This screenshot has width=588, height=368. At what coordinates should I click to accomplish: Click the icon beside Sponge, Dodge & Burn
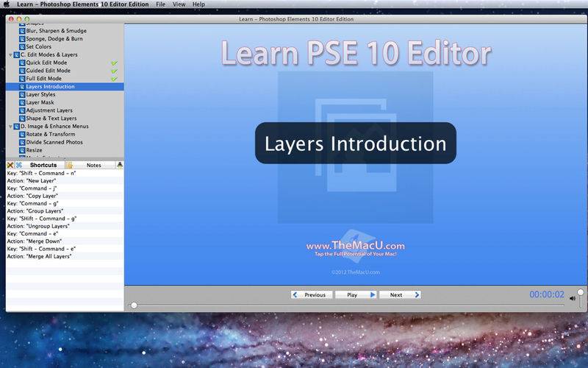tap(22, 39)
